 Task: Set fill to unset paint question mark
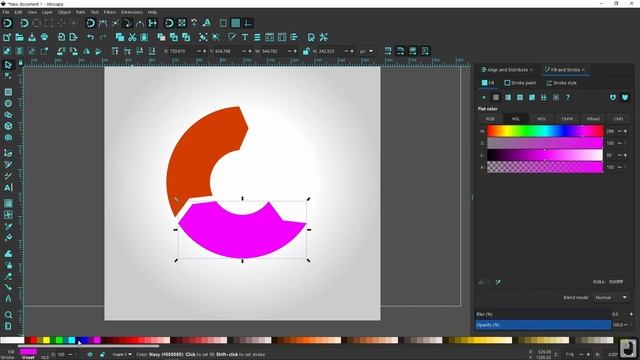click(567, 97)
